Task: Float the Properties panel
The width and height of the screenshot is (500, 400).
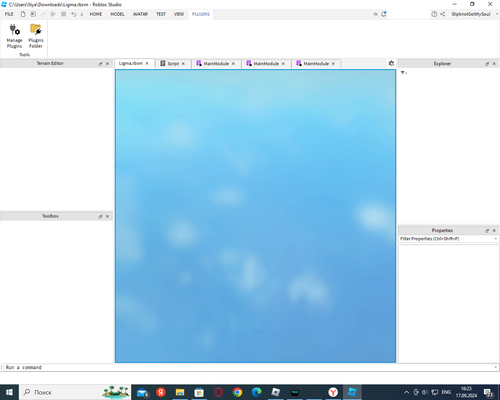Action: click(487, 230)
